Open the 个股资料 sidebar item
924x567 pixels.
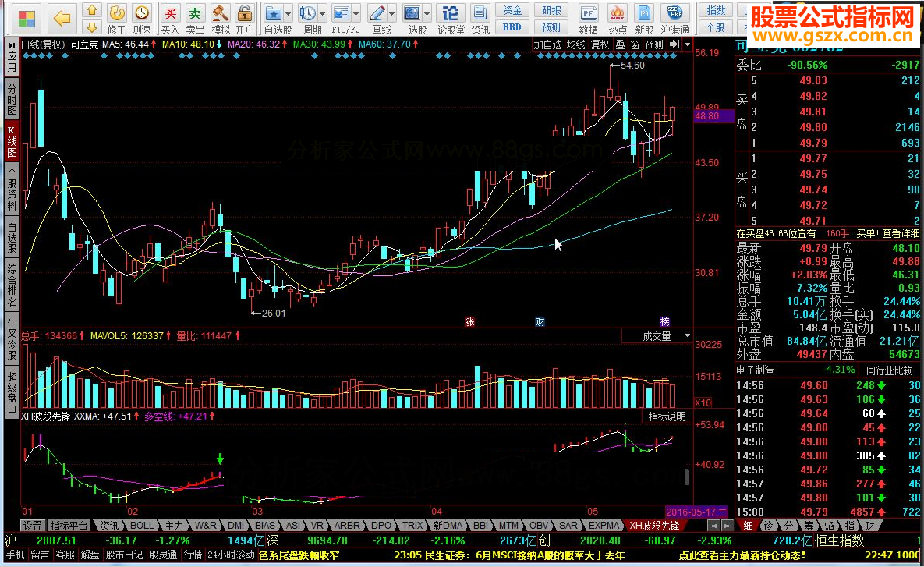(12, 189)
